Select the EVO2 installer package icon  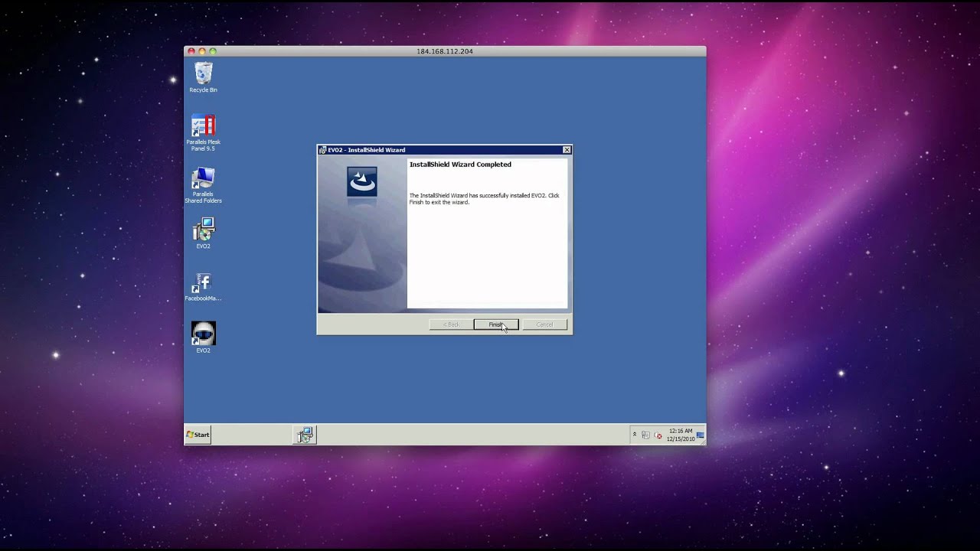tap(203, 233)
